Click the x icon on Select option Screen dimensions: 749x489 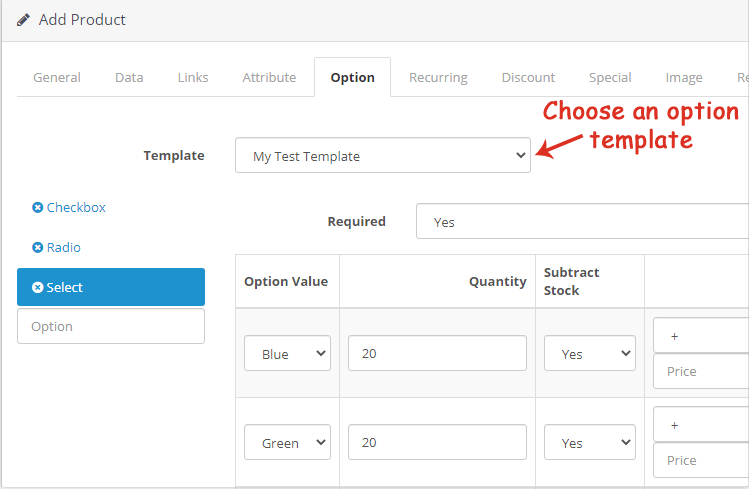tap(37, 287)
